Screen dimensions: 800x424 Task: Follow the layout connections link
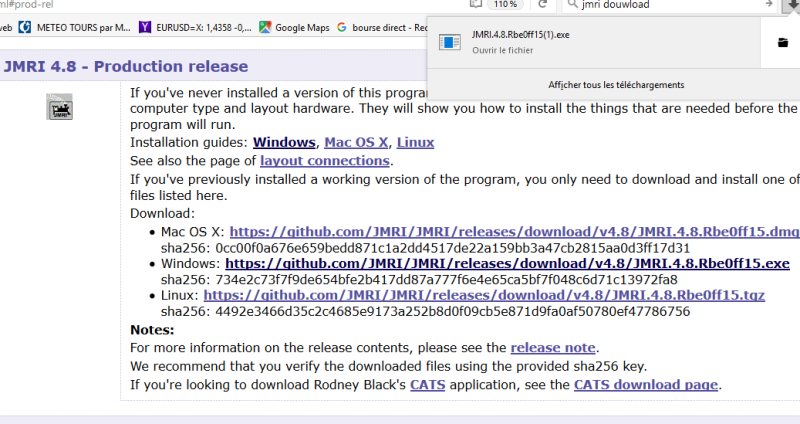(324, 161)
